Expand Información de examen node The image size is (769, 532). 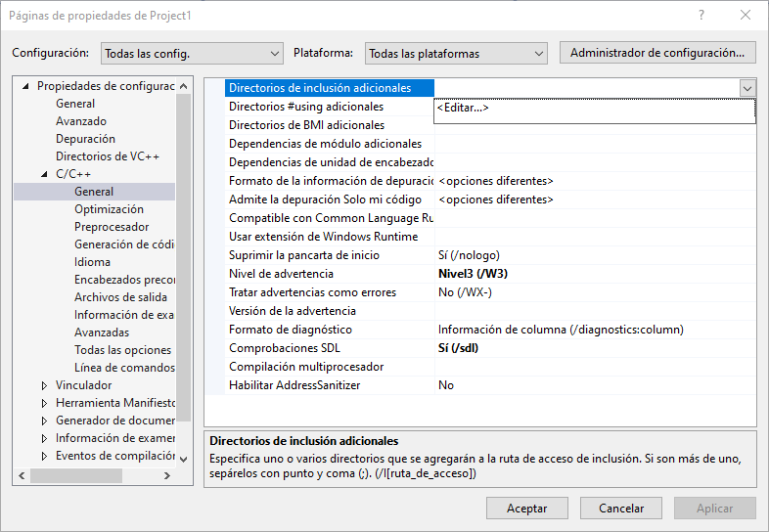(x=45, y=438)
